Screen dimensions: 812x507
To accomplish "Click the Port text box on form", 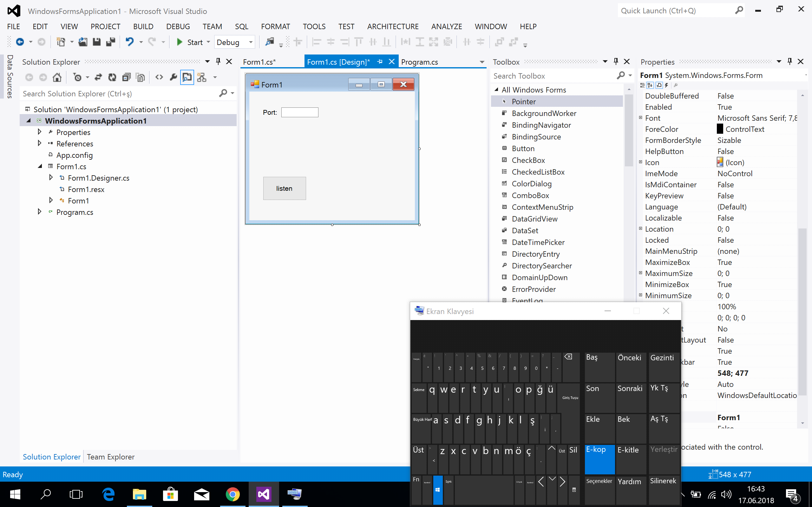I will pyautogui.click(x=300, y=112).
